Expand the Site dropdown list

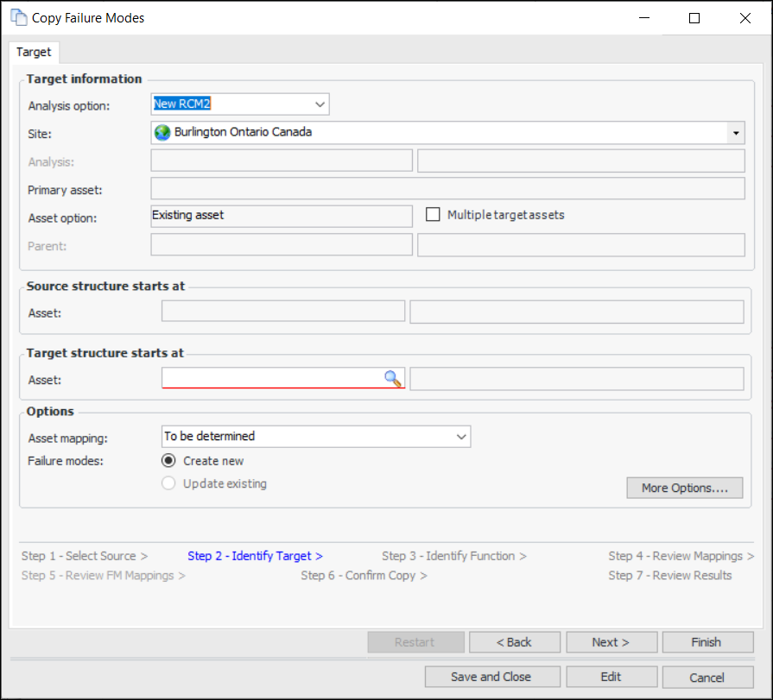pos(735,133)
